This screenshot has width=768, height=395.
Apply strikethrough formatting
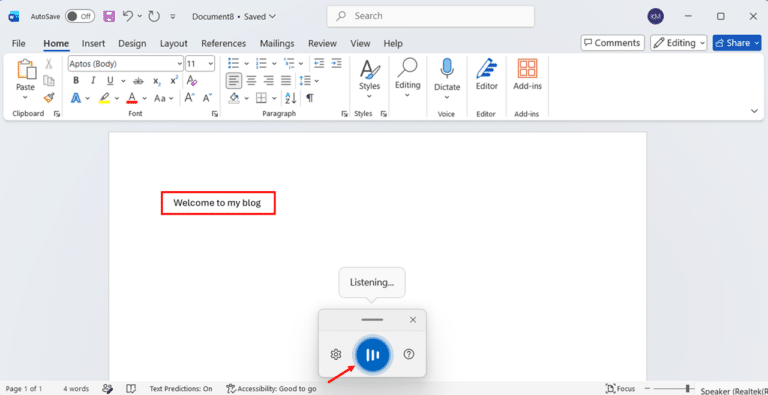point(139,81)
